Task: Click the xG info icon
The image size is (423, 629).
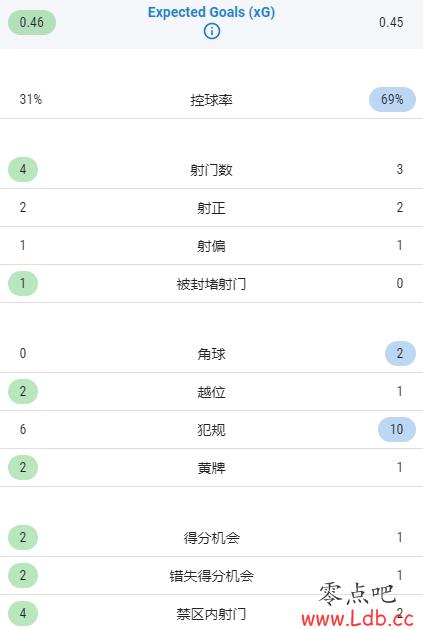Action: coord(212,31)
